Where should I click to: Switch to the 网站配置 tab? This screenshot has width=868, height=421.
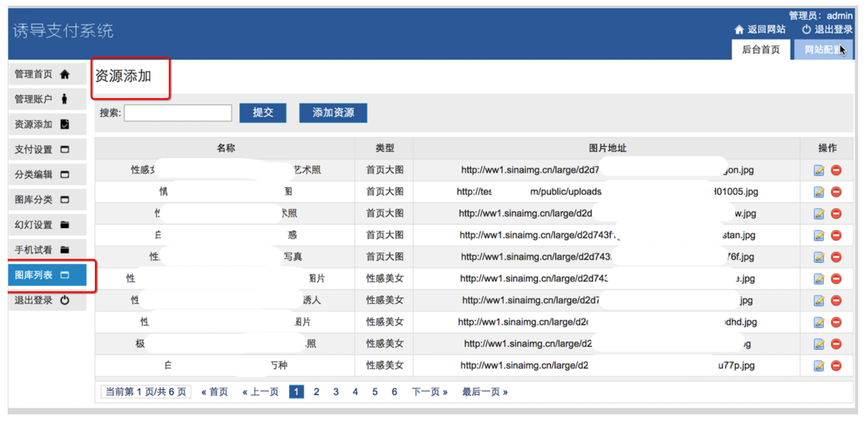click(x=823, y=49)
